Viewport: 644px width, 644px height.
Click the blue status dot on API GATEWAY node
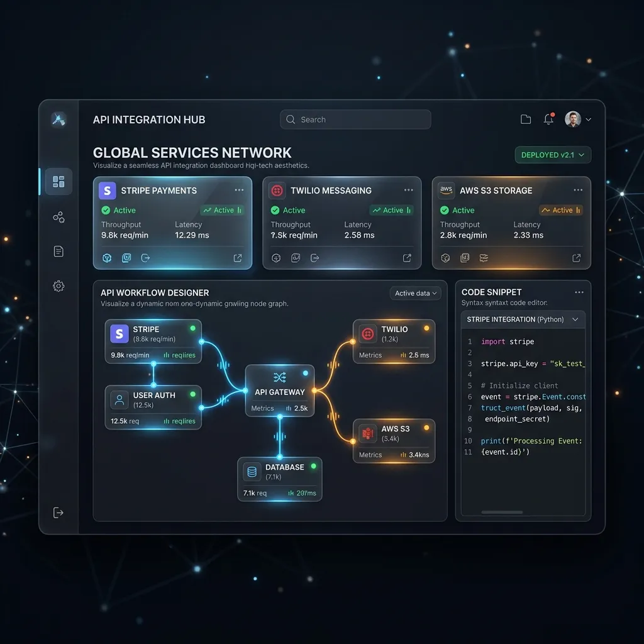(x=305, y=374)
